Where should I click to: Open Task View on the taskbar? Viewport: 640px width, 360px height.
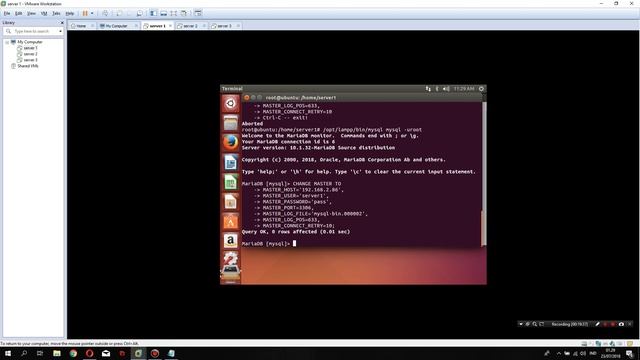(40, 353)
